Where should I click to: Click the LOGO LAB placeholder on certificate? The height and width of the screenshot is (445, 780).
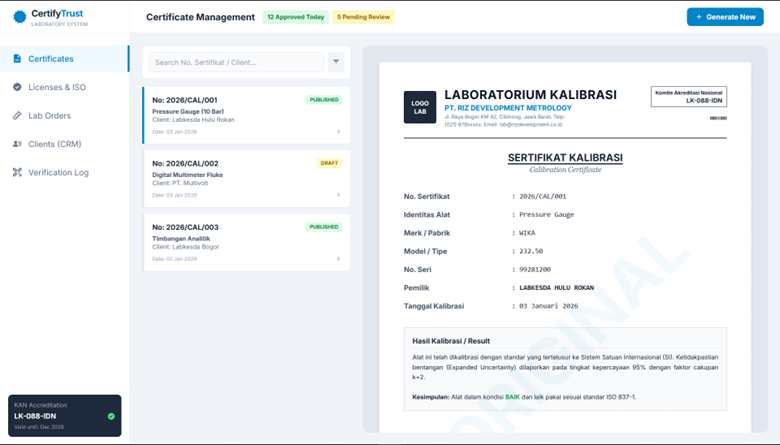coord(420,107)
